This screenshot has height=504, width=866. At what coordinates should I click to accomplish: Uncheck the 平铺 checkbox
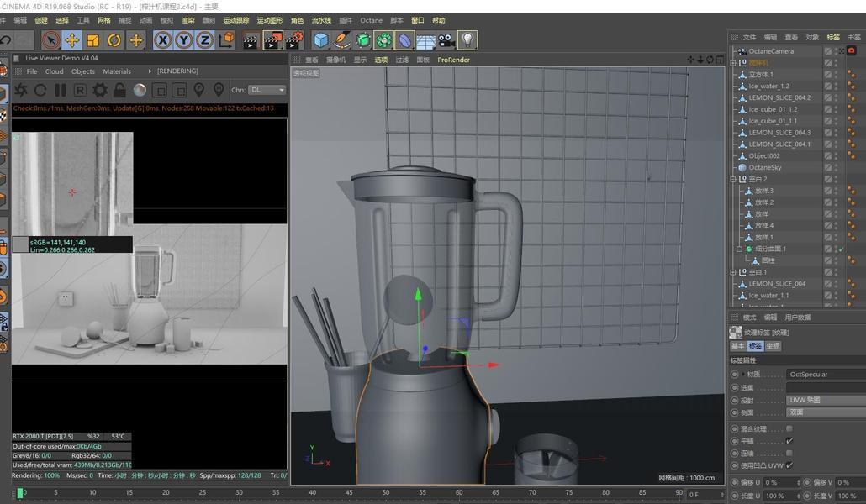[789, 440]
